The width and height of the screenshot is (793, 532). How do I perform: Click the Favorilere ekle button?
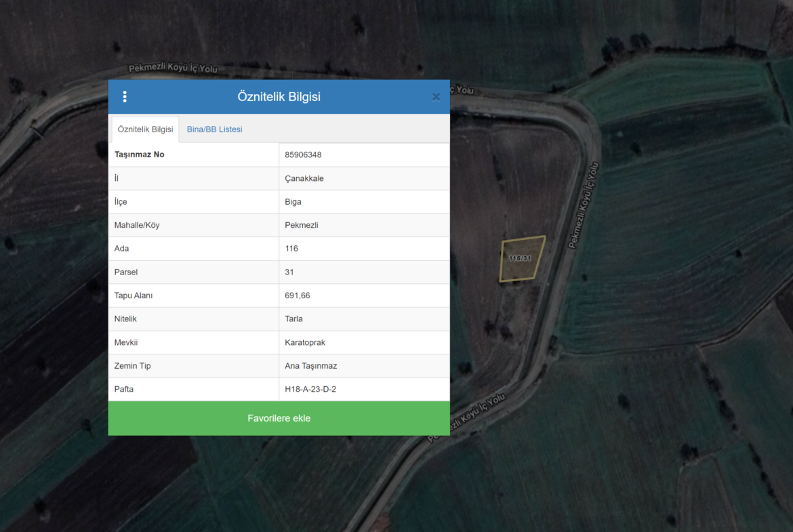[279, 418]
